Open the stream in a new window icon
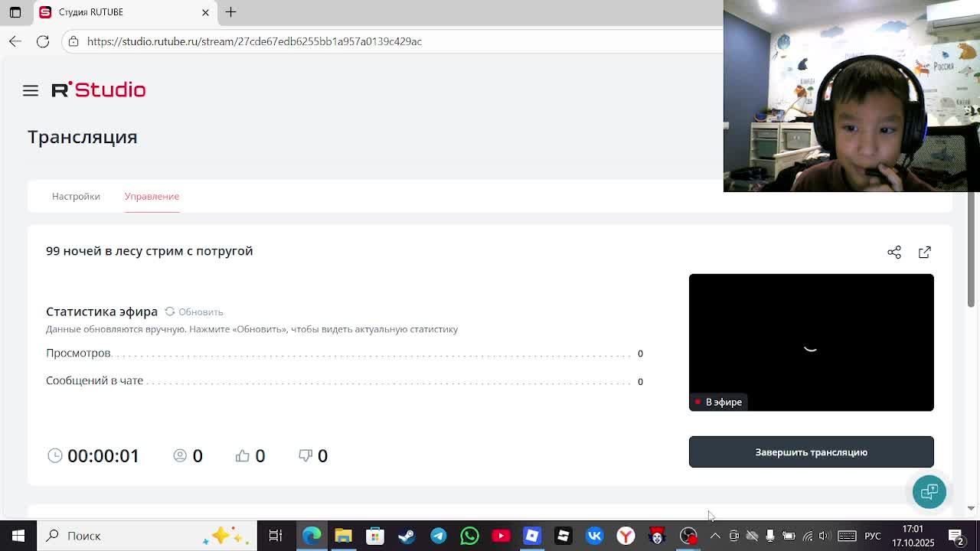 (925, 252)
